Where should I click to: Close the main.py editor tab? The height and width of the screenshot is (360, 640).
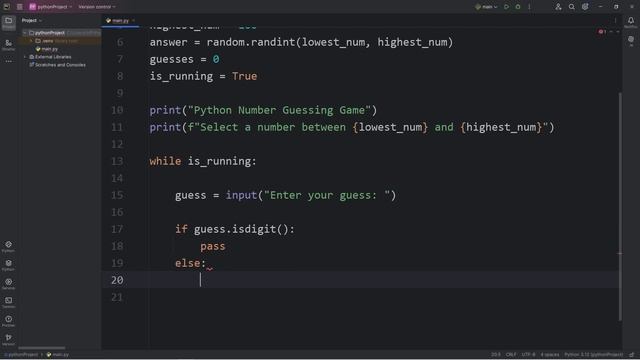click(133, 20)
